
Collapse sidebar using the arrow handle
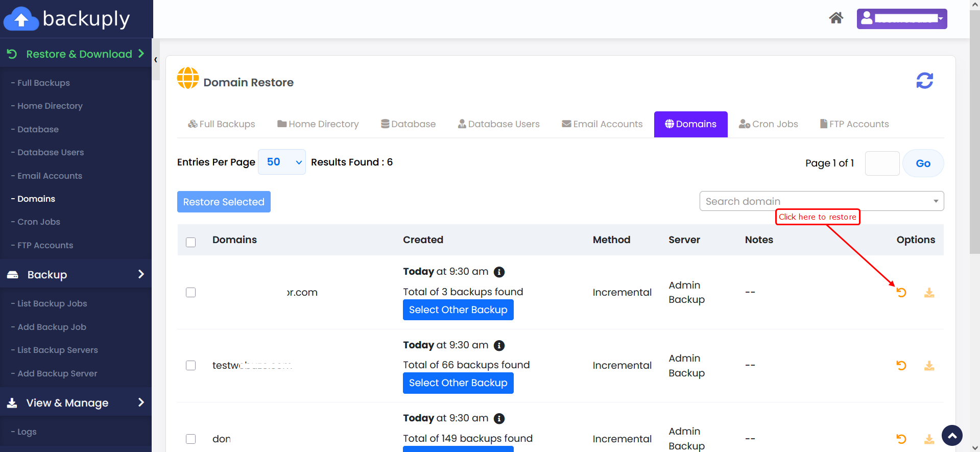tap(156, 60)
